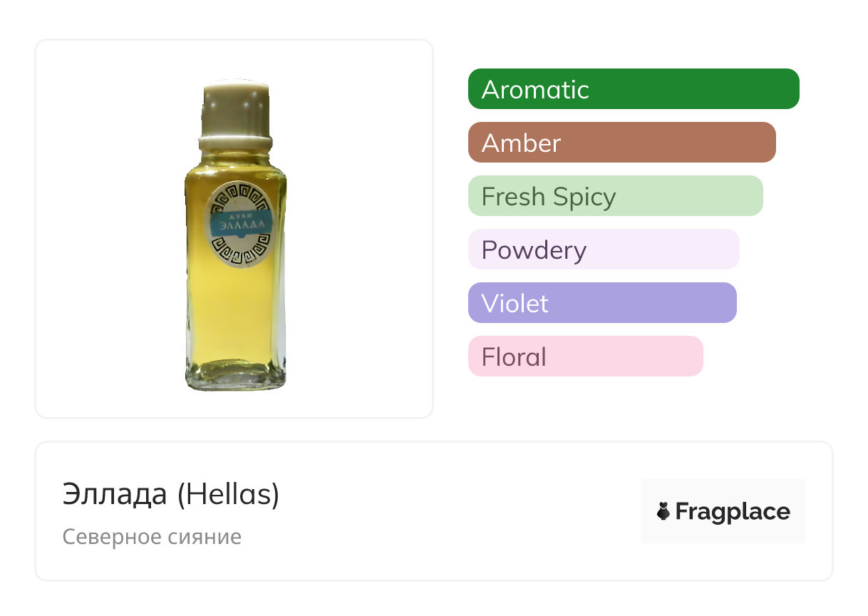The image size is (868, 616).
Task: Click the Fragplace flacon logo icon
Action: pos(663,511)
